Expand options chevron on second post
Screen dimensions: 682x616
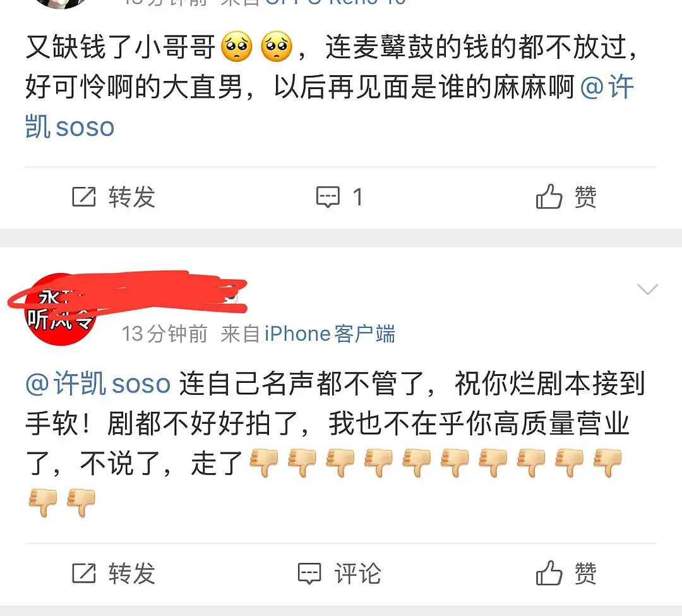pos(647,289)
